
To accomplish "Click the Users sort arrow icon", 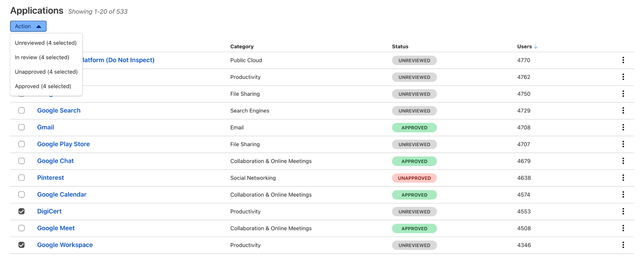I will pyautogui.click(x=536, y=47).
